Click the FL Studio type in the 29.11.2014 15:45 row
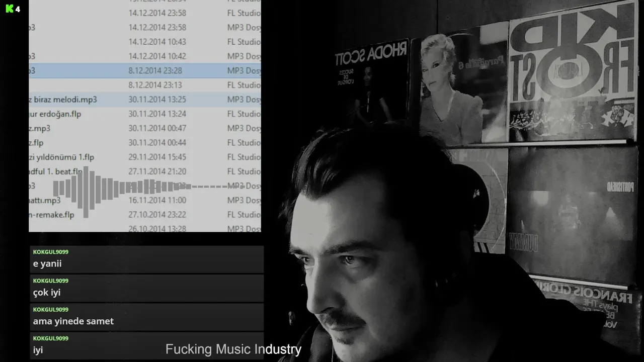 (x=244, y=157)
